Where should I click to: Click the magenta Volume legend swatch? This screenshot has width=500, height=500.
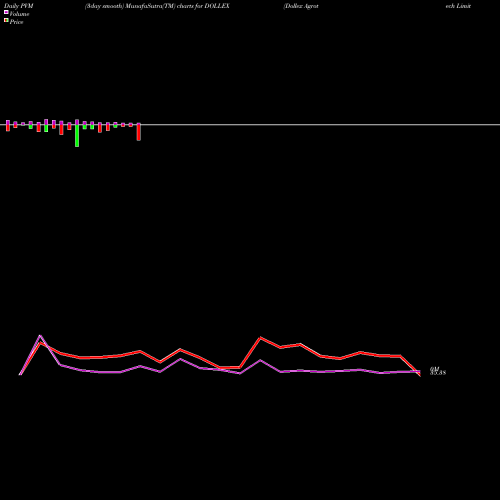tap(6, 12)
